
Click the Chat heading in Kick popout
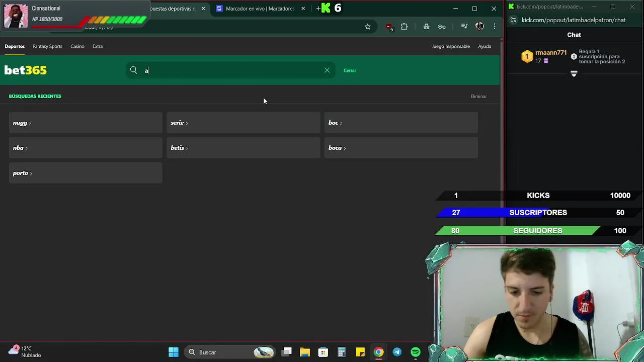click(574, 35)
